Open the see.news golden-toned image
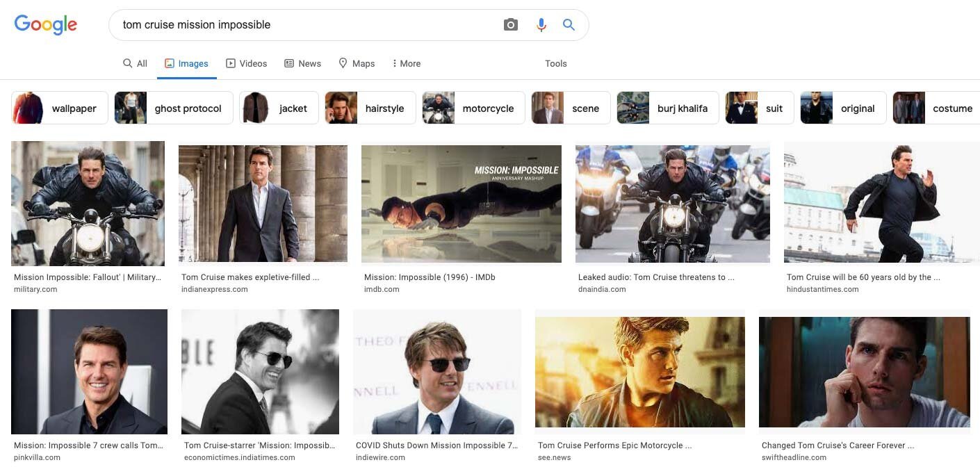This screenshot has height=467, width=980. point(640,372)
